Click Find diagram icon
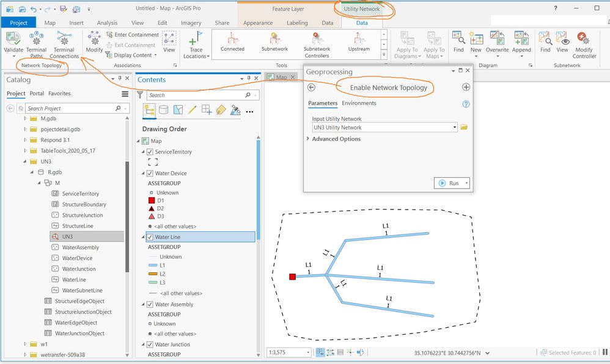This screenshot has height=364, width=610. tap(458, 38)
